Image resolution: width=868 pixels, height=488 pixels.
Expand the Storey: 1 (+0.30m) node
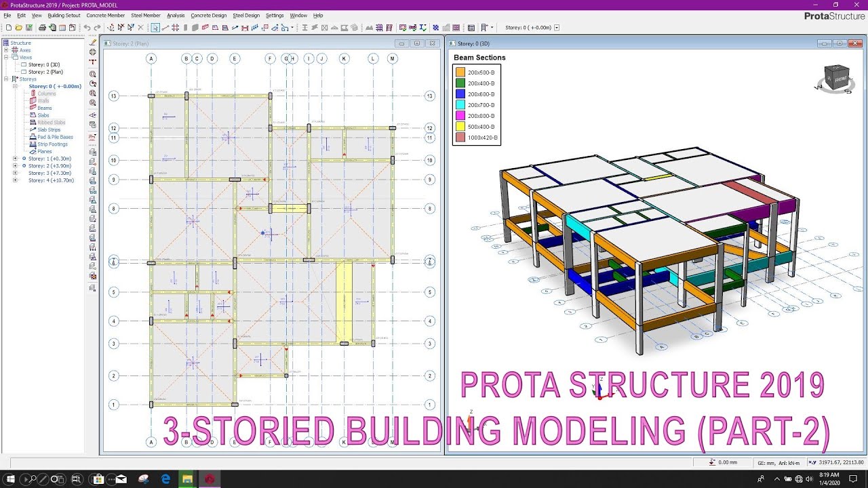point(14,159)
